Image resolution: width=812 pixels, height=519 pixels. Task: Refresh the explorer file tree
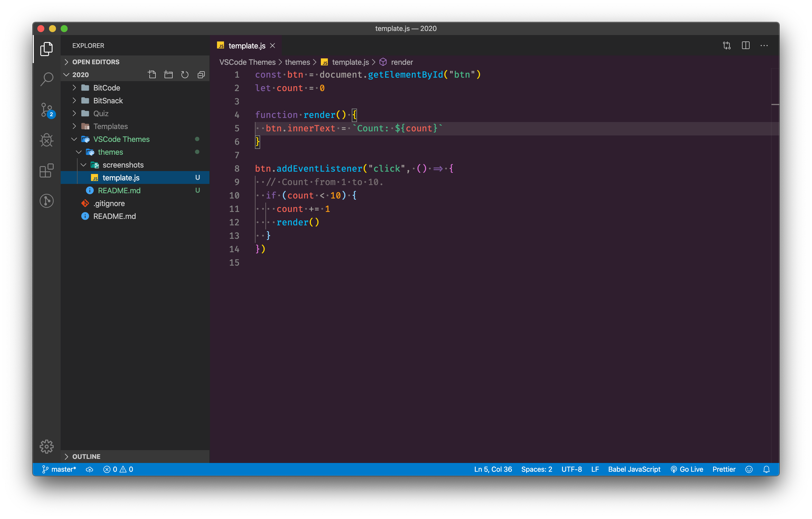pos(185,74)
